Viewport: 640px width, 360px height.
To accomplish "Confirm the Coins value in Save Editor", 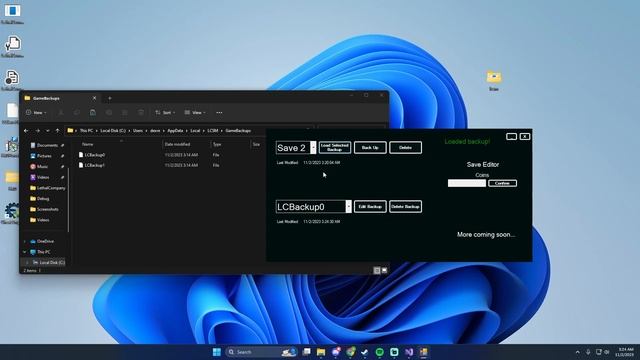I will [x=502, y=183].
